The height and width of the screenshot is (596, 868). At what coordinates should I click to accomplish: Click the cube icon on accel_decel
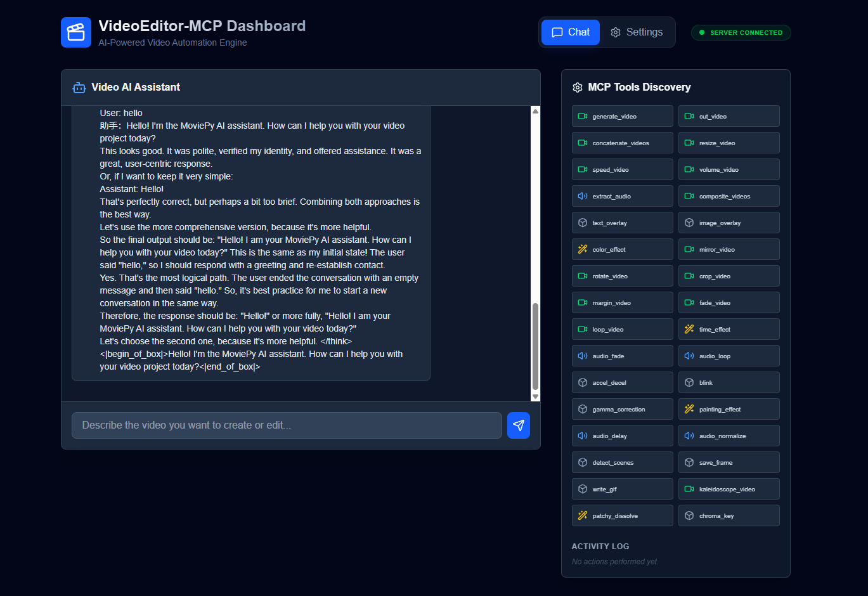click(583, 382)
